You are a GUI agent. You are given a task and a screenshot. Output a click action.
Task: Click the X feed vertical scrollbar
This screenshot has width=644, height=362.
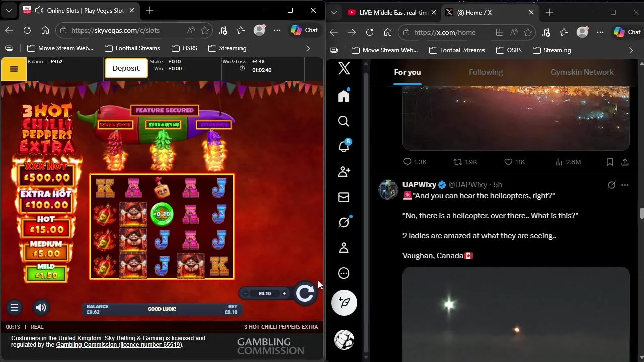pos(641,213)
